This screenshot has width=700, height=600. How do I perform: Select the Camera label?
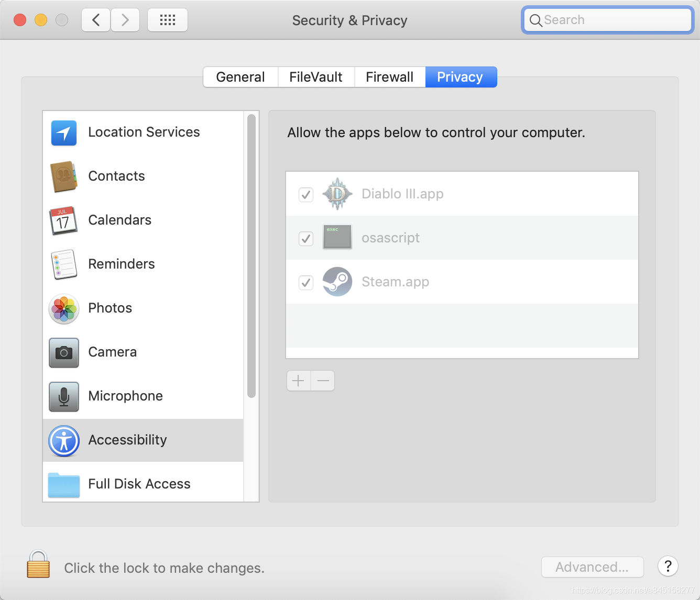(x=113, y=352)
